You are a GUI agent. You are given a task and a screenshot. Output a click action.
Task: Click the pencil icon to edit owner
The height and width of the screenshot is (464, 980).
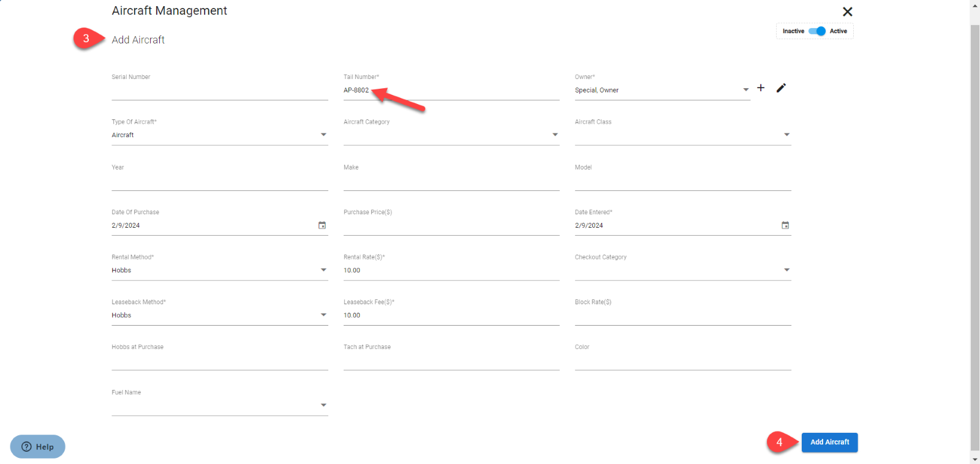pos(781,88)
